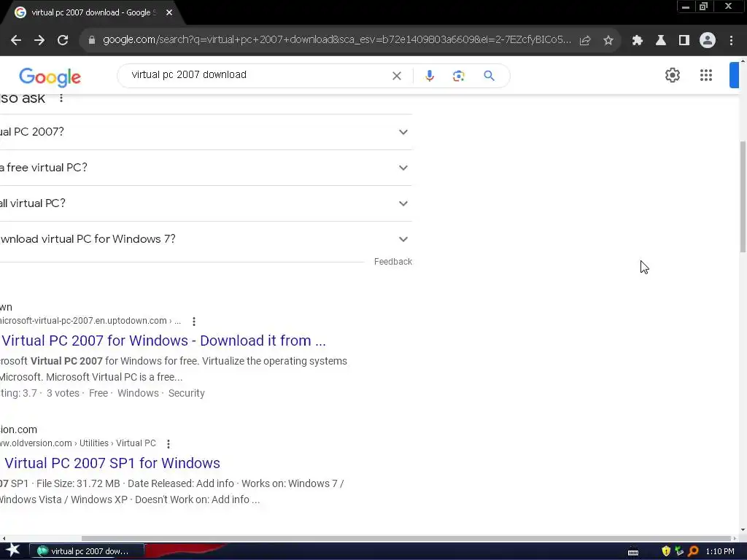Screen dimensions: 747x560
Task: Close the Google search browser tab
Action: (x=169, y=13)
